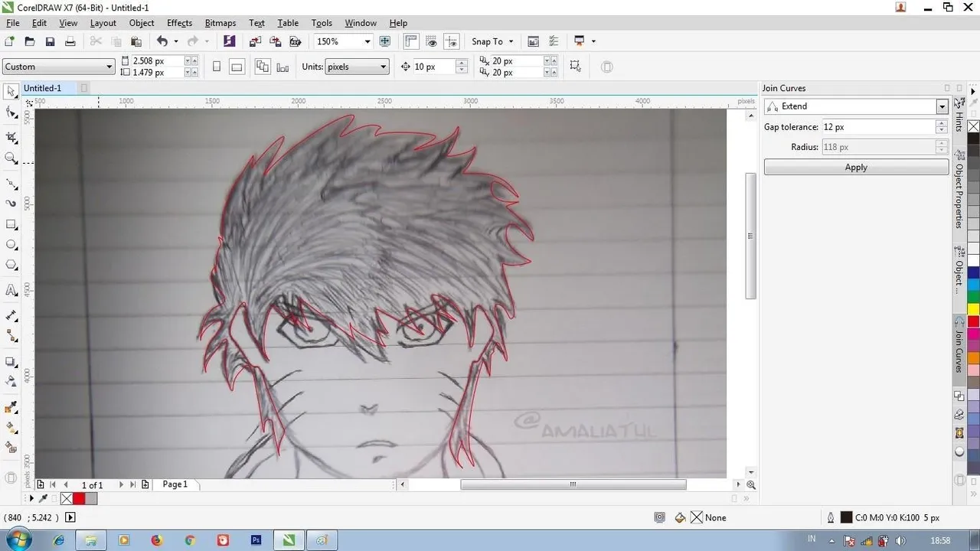Select the Transparency tool
The image size is (980, 551).
[11, 381]
